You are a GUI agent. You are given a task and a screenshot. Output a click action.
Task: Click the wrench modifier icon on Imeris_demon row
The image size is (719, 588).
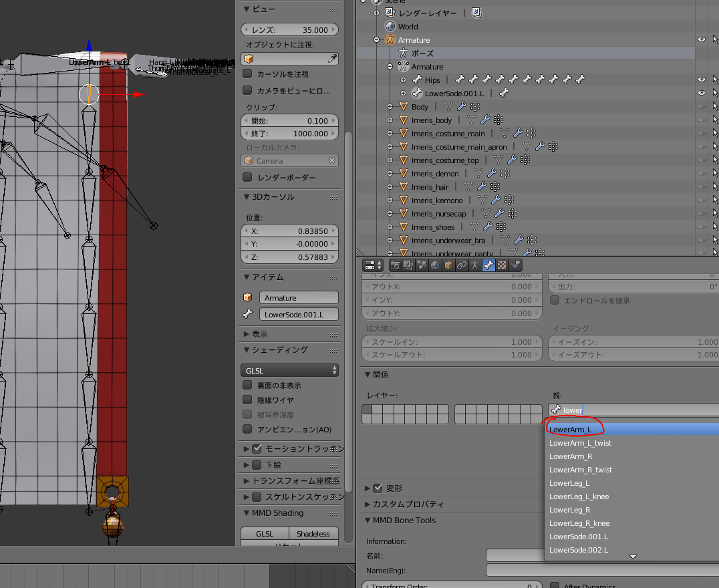(492, 173)
